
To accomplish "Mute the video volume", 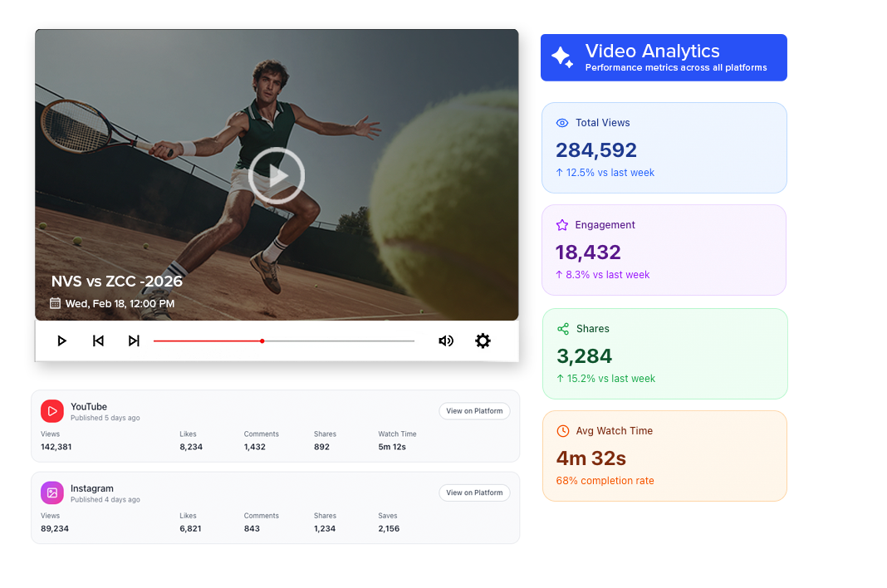I will point(446,341).
